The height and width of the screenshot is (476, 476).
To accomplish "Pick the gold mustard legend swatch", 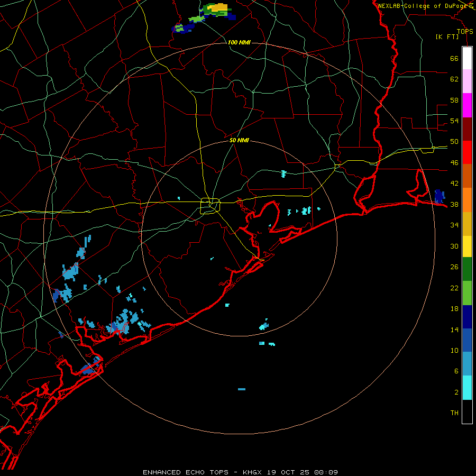I will point(467,224).
